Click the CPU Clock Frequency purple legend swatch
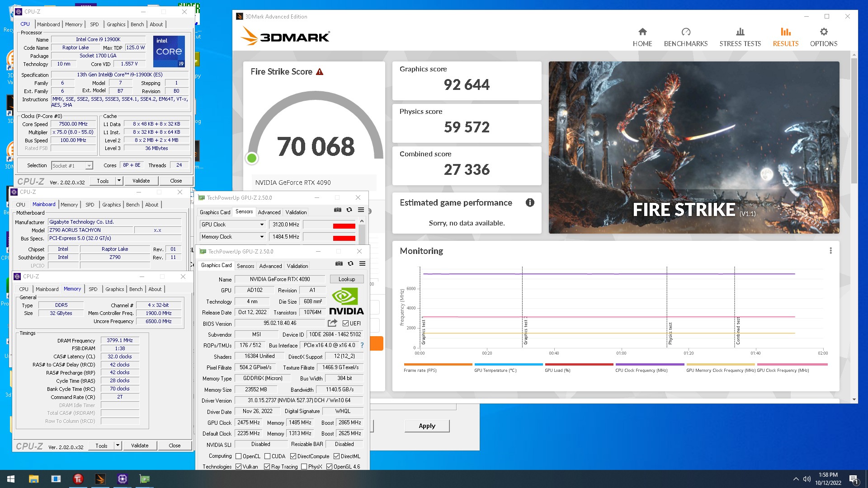The width and height of the screenshot is (868, 488). pyautogui.click(x=650, y=364)
